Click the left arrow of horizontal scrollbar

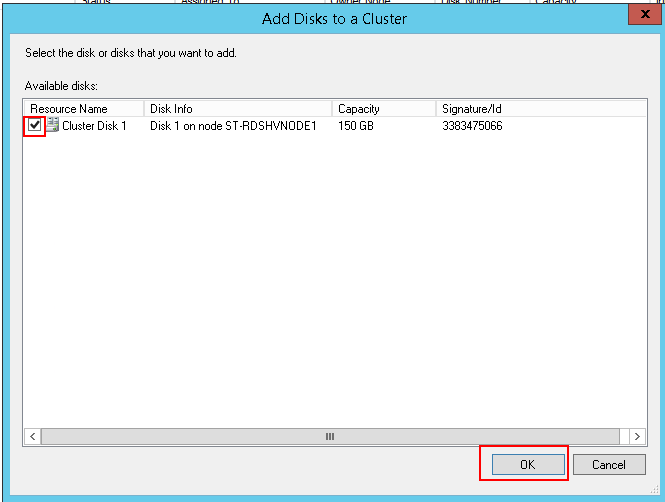coord(33,436)
